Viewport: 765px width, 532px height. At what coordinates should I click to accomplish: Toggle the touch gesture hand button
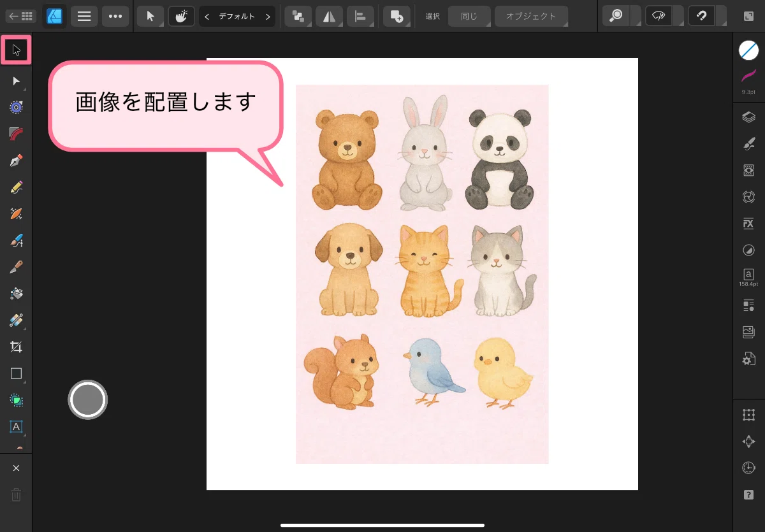pyautogui.click(x=182, y=17)
